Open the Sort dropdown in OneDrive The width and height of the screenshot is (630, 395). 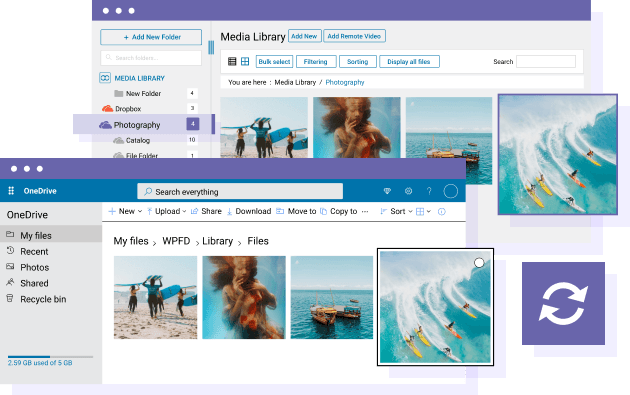pos(397,211)
